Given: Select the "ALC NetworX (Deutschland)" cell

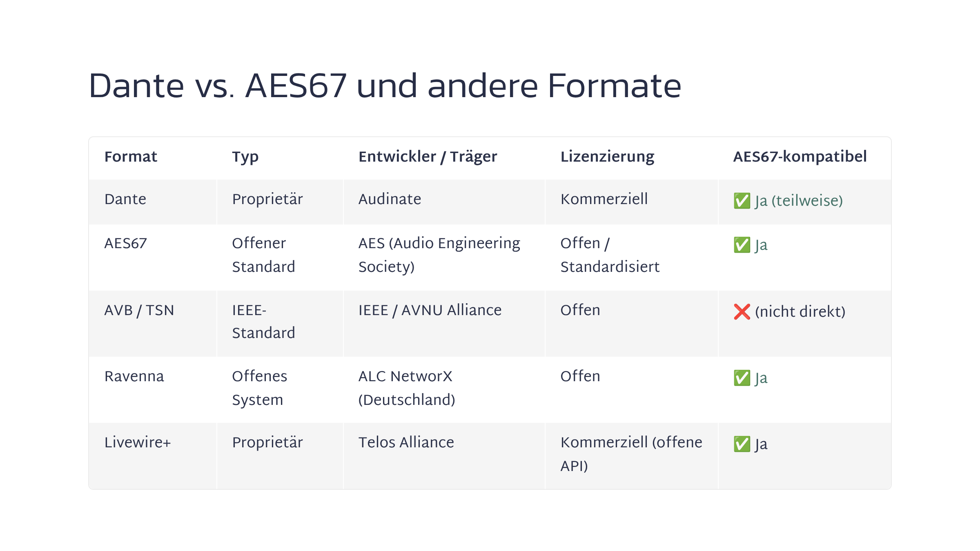Looking at the screenshot, I should [407, 388].
